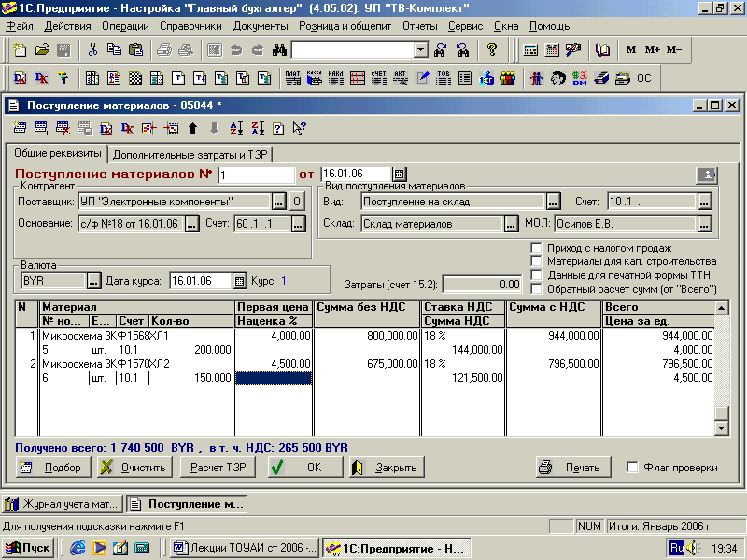747x560 pixels.
Task: Enable 'Обратный расчет сумм' checkbox
Action: coord(536,288)
